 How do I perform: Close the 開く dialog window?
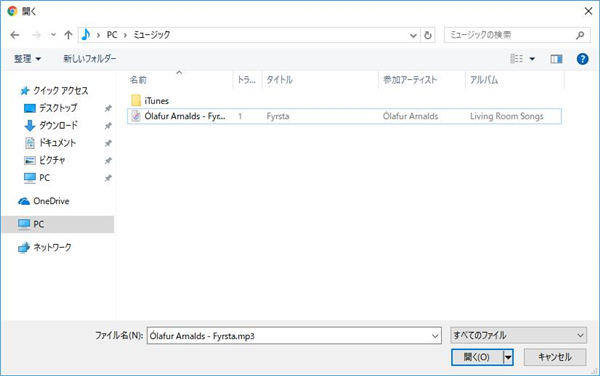(x=589, y=11)
